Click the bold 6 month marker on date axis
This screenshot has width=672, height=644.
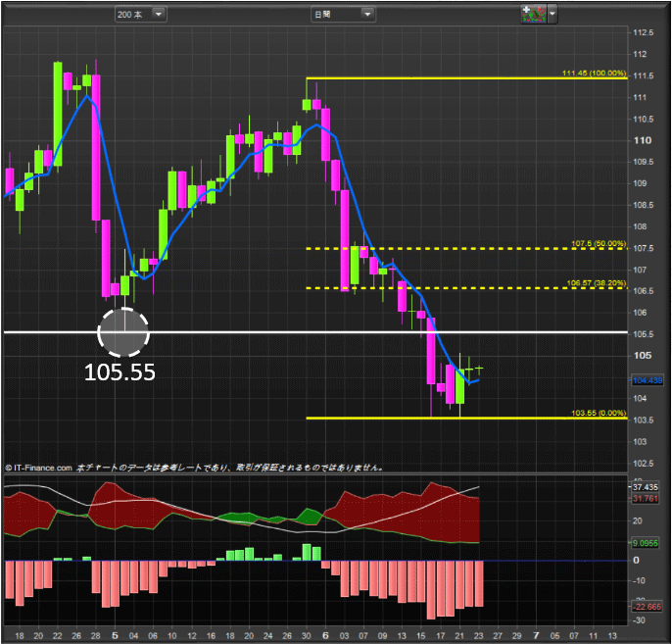tap(325, 635)
